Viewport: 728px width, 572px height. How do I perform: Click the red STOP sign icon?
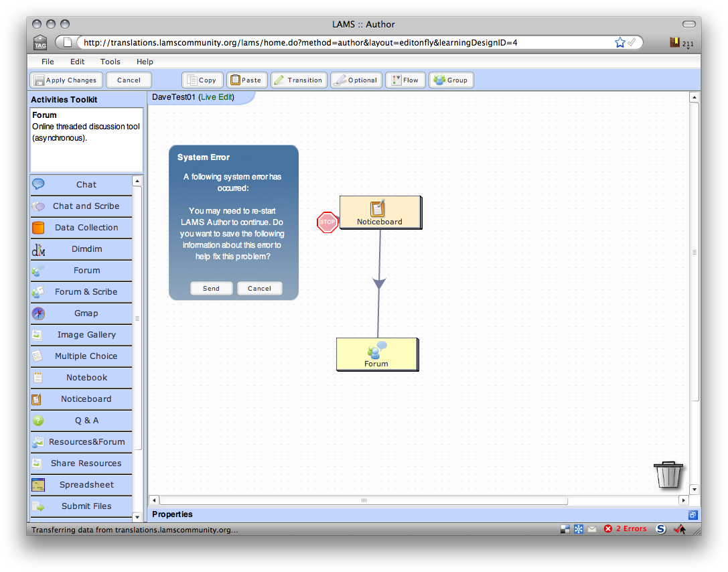pyautogui.click(x=327, y=222)
